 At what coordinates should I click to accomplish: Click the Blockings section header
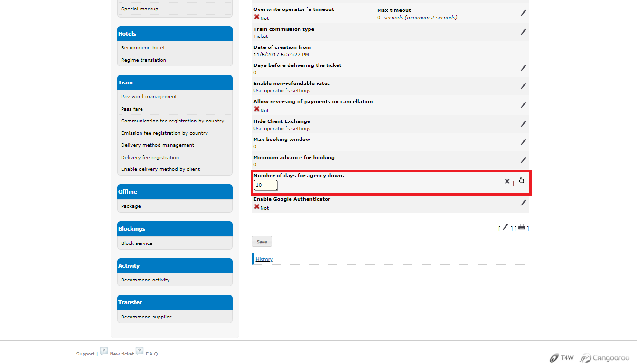click(x=175, y=229)
